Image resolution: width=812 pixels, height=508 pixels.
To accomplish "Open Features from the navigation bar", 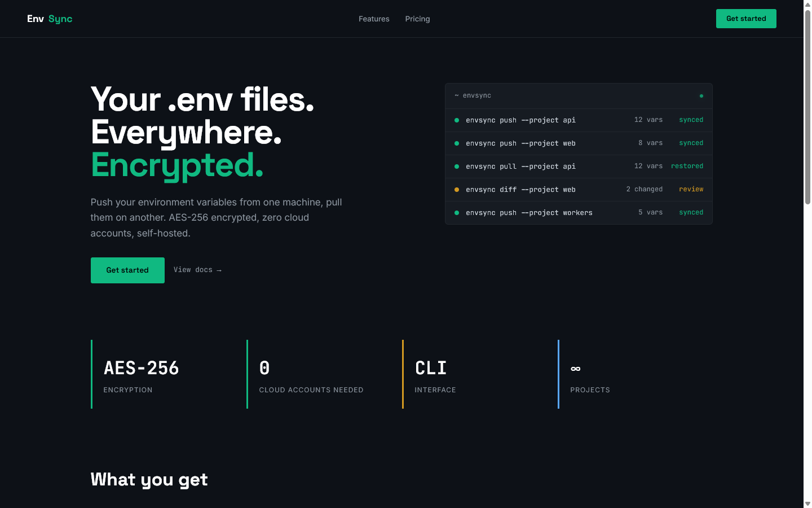I will 374,19.
